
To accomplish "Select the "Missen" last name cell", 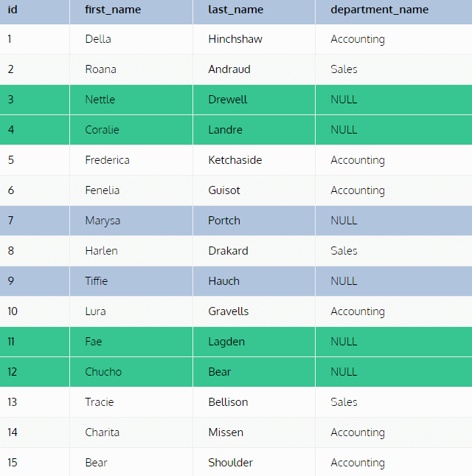I will (226, 432).
